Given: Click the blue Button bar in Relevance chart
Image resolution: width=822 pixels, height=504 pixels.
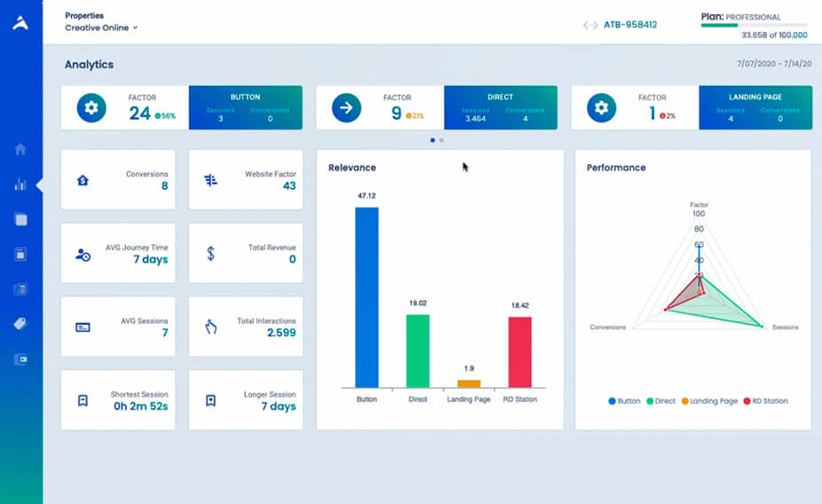Looking at the screenshot, I should tap(367, 297).
